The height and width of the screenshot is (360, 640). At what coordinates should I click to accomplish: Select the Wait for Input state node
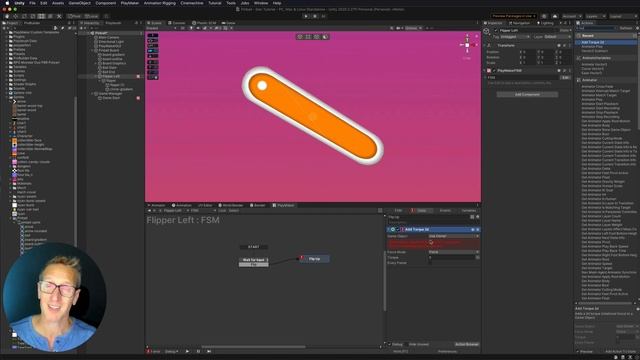254,260
